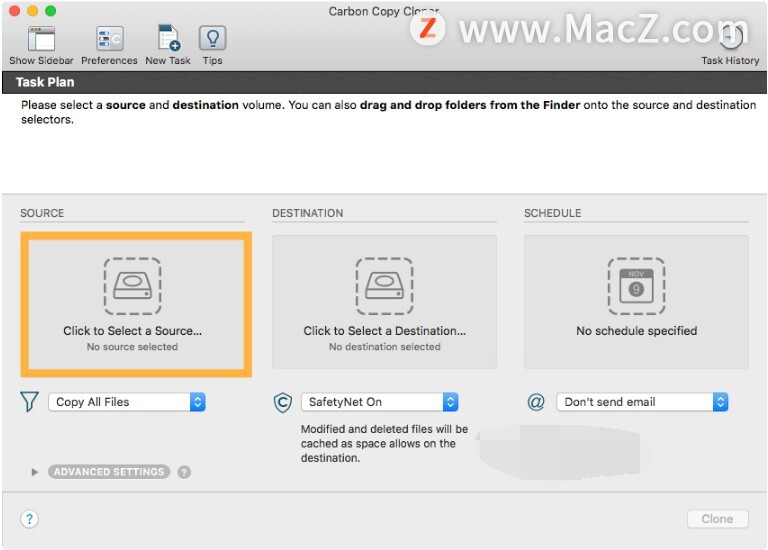Expand Advanced Settings disclosure triangle

pyautogui.click(x=34, y=472)
